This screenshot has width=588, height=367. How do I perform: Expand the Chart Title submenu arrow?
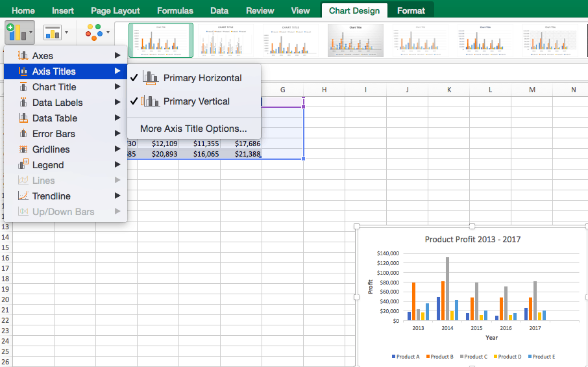point(117,86)
